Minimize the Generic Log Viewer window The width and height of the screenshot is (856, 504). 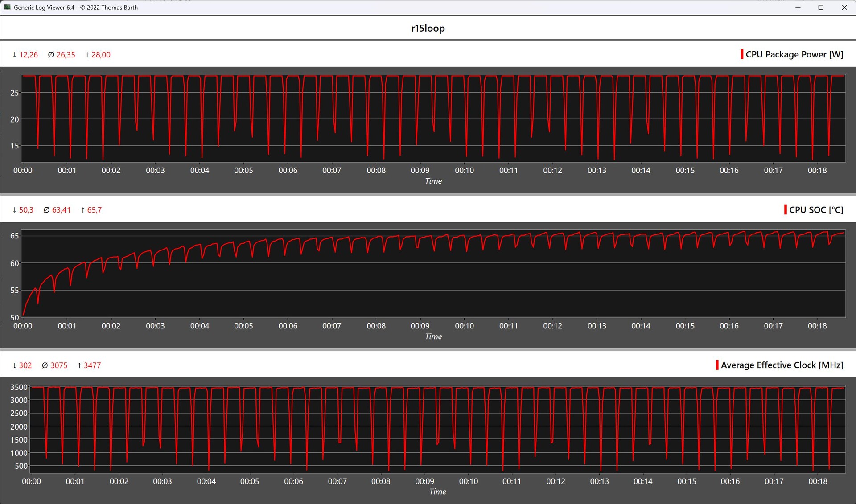click(798, 8)
